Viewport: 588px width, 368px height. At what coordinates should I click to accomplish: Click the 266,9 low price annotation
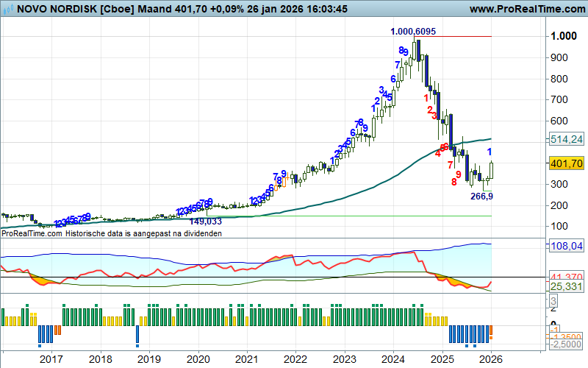(481, 196)
